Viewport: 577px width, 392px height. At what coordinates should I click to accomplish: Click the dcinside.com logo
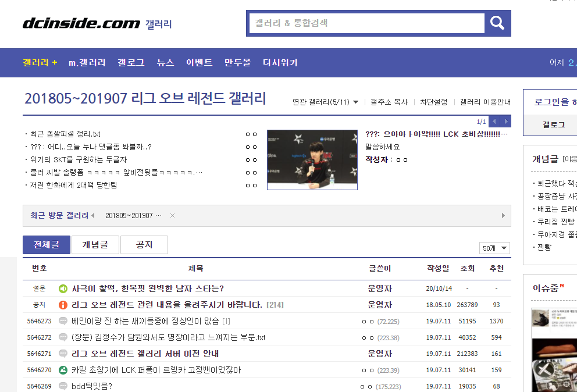click(81, 24)
